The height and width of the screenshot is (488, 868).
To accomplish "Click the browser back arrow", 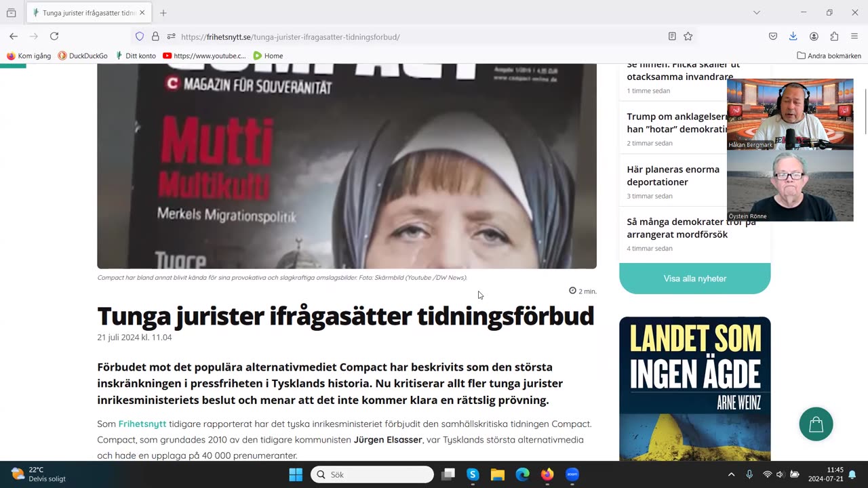I will [x=14, y=37].
